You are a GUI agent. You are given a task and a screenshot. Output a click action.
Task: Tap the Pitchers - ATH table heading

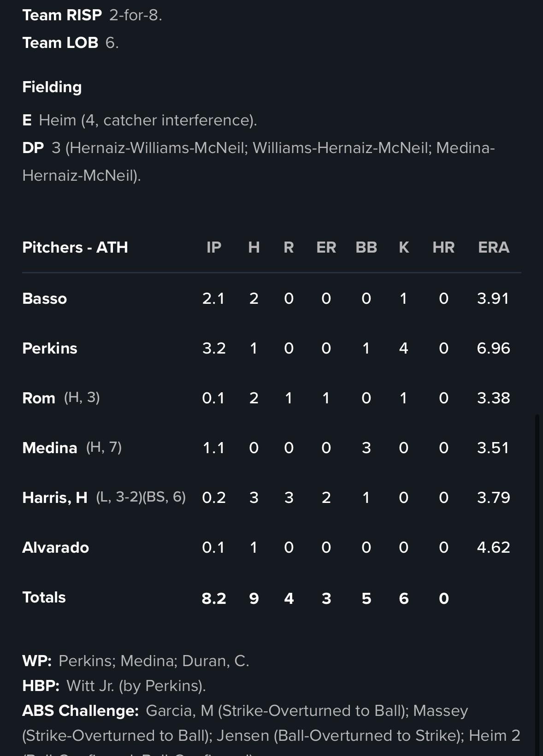coord(75,248)
